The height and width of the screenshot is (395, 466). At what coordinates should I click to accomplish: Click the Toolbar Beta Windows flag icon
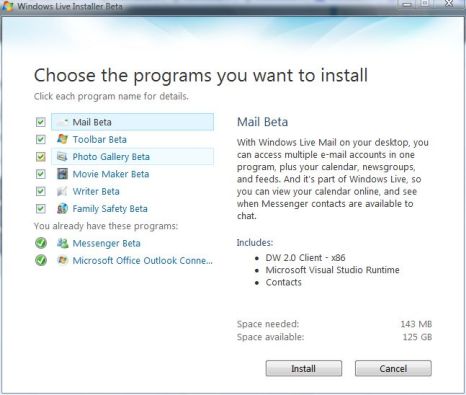62,139
